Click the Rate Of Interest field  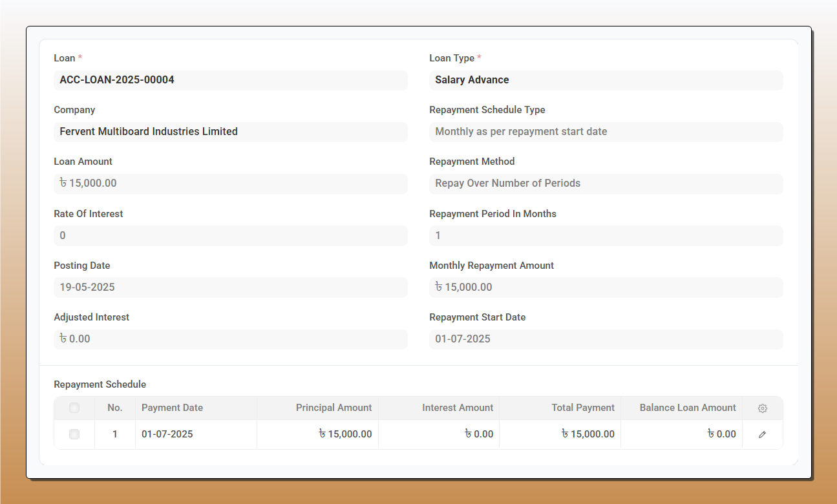pyautogui.click(x=231, y=236)
